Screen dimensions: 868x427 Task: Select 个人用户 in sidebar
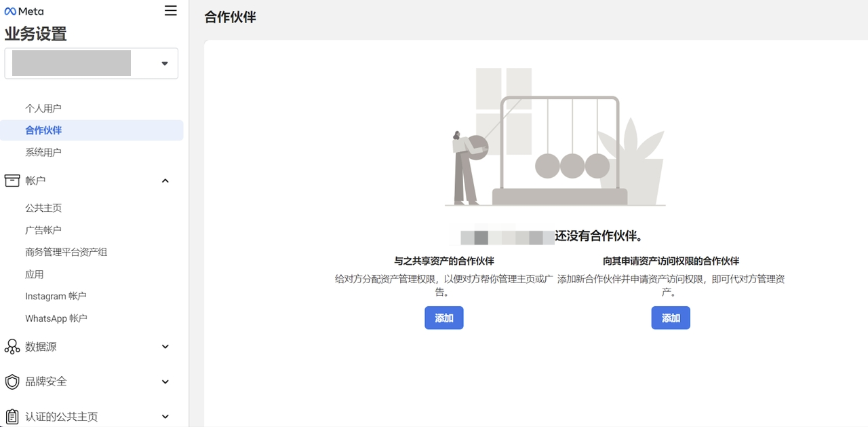pyautogui.click(x=43, y=108)
